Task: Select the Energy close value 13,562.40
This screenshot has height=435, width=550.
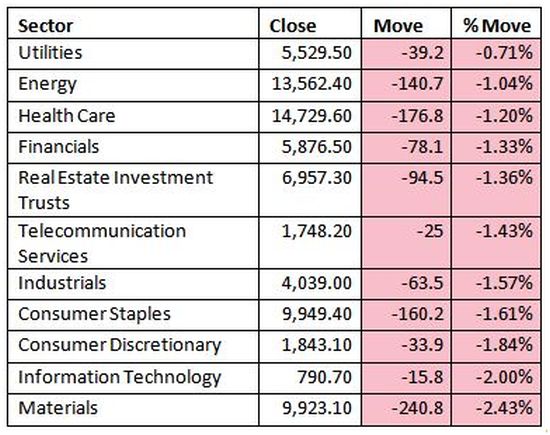Action: (x=310, y=85)
